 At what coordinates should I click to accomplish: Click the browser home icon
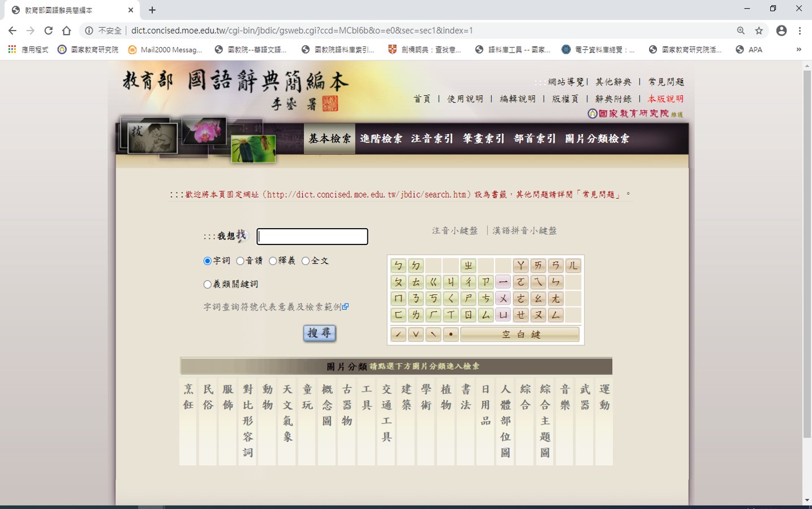click(67, 31)
